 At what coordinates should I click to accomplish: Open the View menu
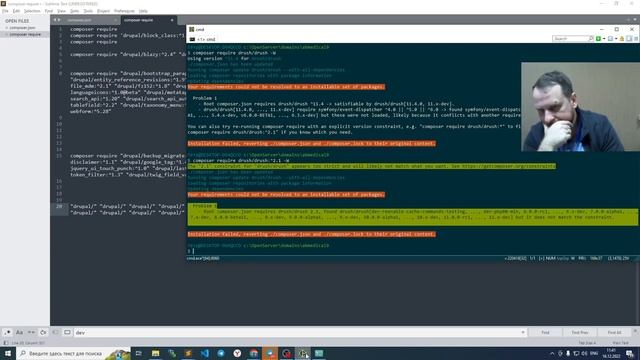61,11
